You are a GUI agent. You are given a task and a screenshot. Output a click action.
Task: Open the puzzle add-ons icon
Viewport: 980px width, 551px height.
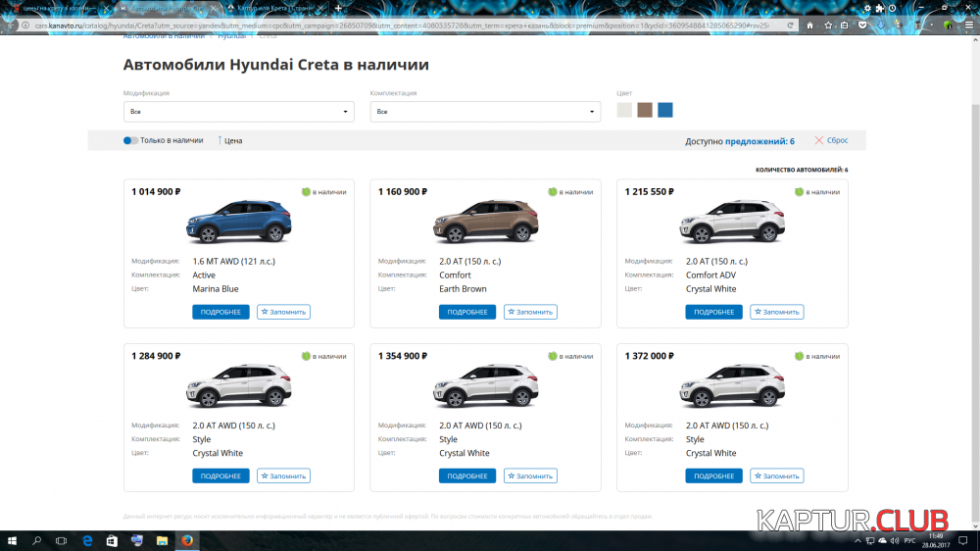880,8
